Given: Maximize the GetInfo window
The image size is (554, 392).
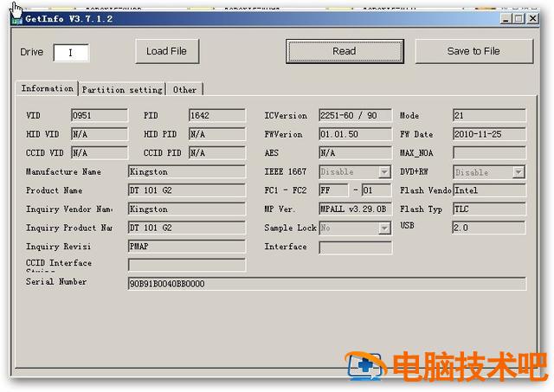Looking at the screenshot, I should click(x=519, y=19).
